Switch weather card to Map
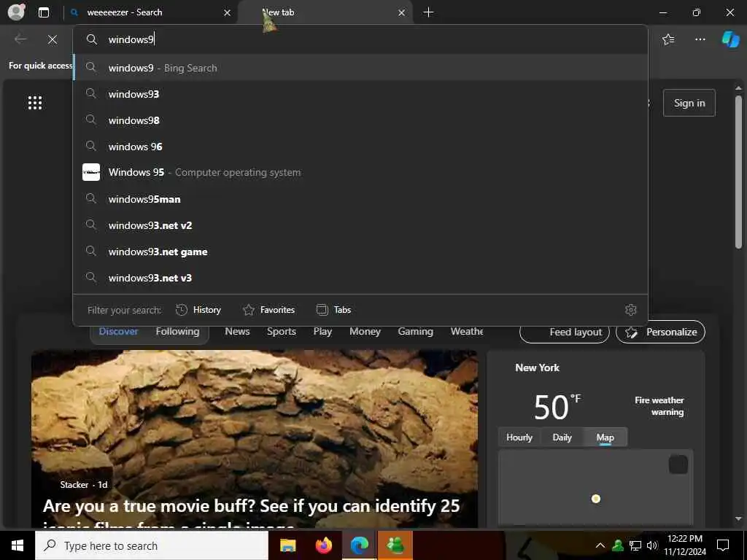 (605, 437)
